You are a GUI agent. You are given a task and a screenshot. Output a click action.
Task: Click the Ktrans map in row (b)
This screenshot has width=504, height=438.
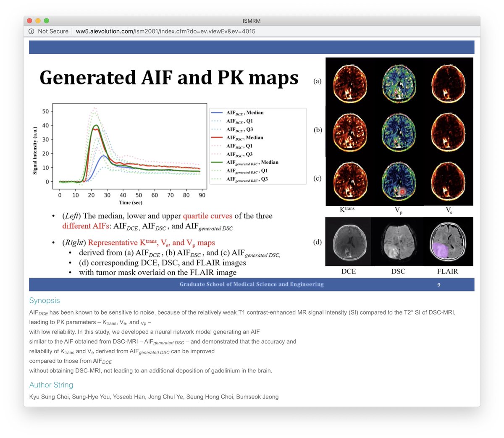tap(350, 132)
